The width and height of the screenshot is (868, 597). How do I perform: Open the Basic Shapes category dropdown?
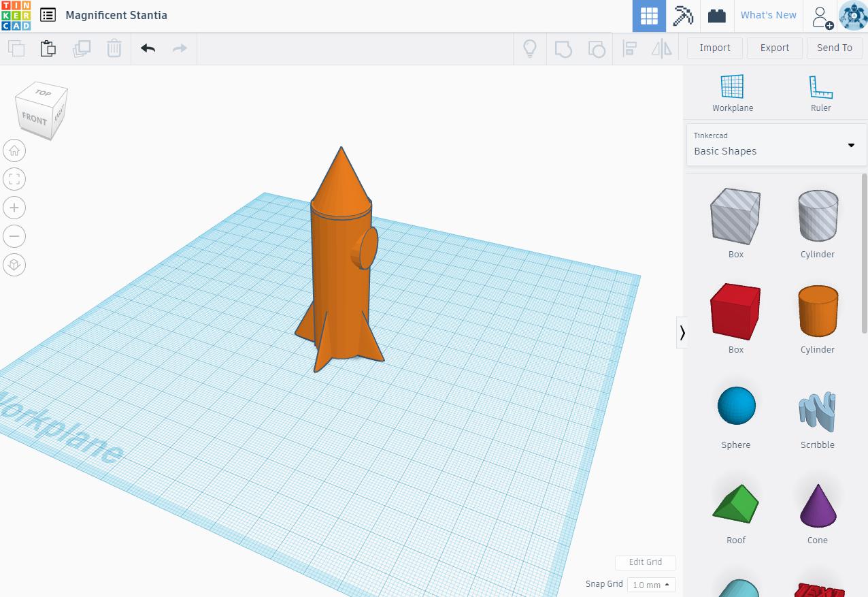pos(776,144)
